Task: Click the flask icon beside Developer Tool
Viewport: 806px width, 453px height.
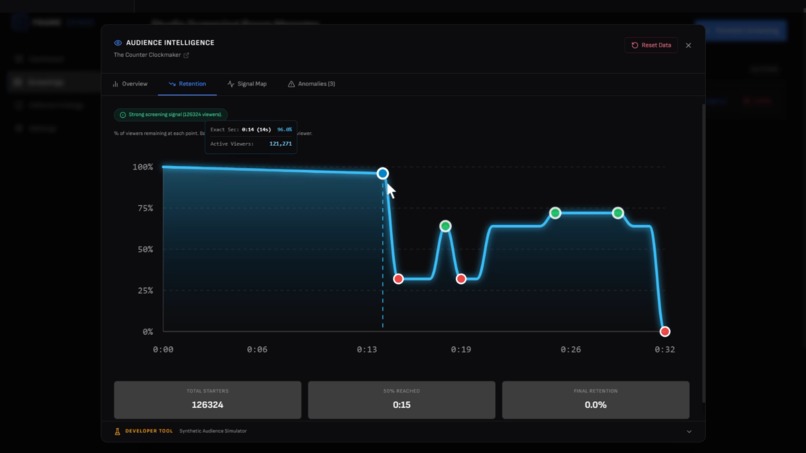Action: [117, 431]
